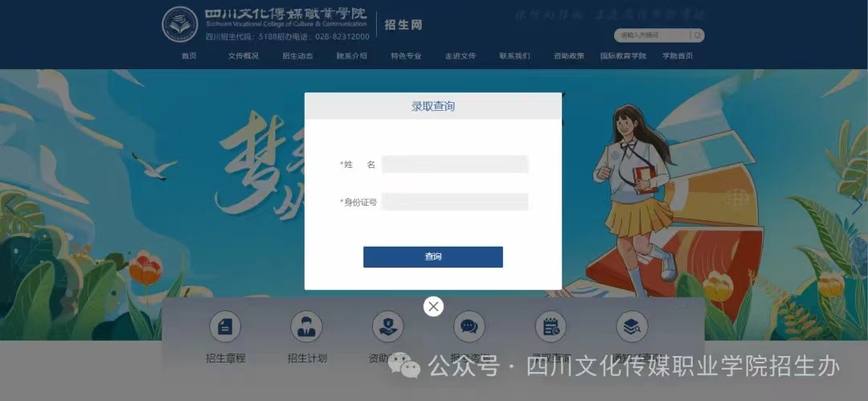Screen dimensions: 868x401
Task: Open the 首页 menu item
Action: [x=189, y=56]
